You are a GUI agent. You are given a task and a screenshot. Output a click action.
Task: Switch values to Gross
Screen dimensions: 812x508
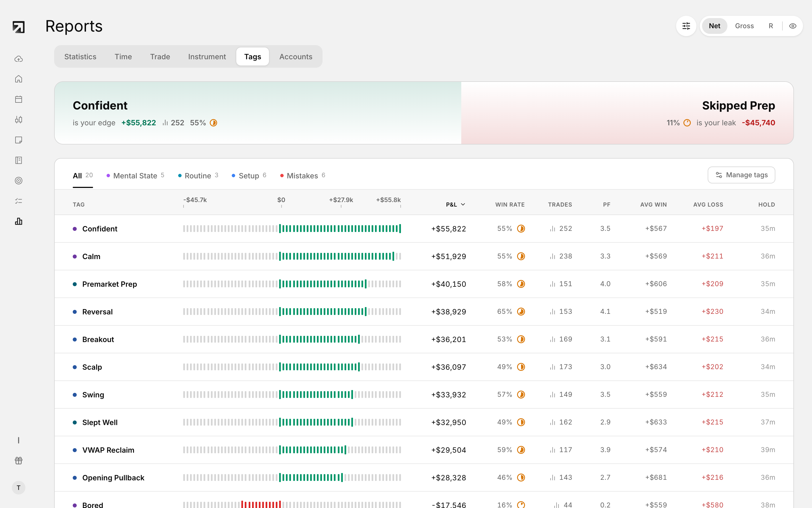[x=744, y=26]
